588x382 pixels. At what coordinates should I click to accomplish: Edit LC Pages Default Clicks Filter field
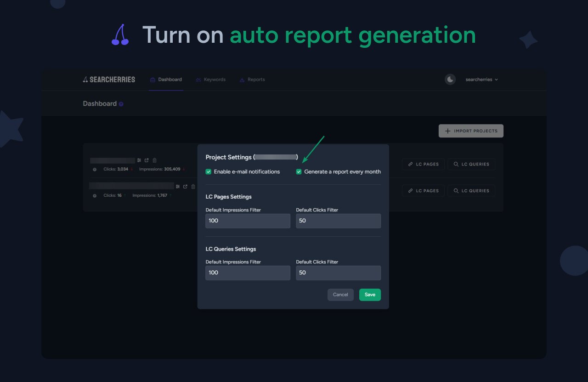click(x=339, y=221)
